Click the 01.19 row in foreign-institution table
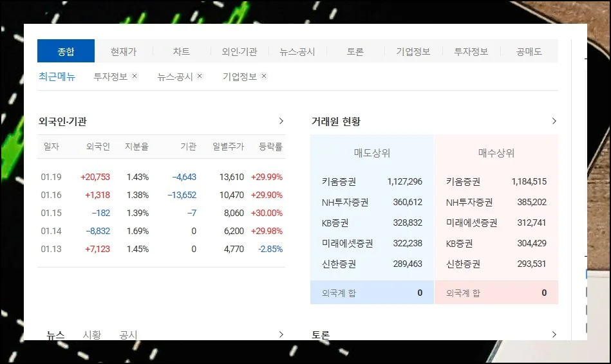The width and height of the screenshot is (611, 364). (161, 177)
